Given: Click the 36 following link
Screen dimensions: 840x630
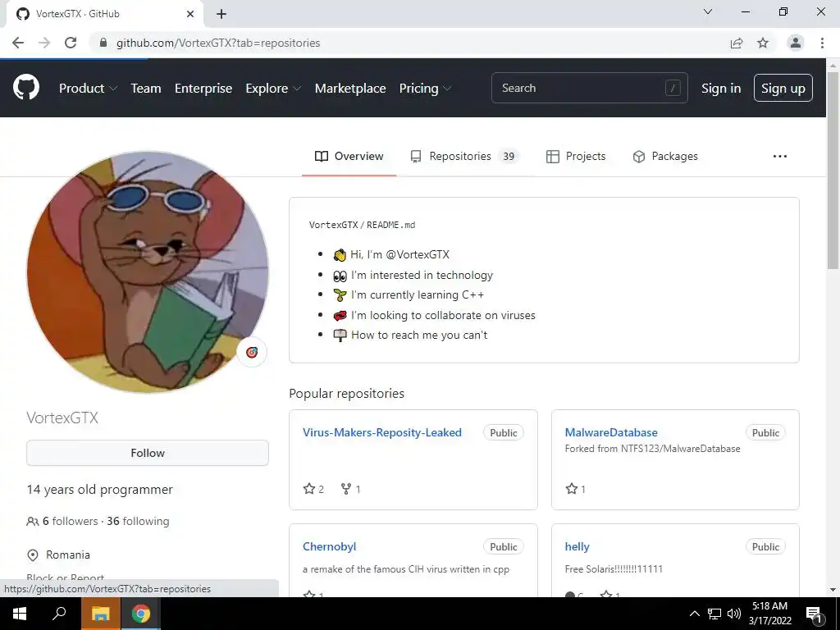Looking at the screenshot, I should click(x=138, y=521).
